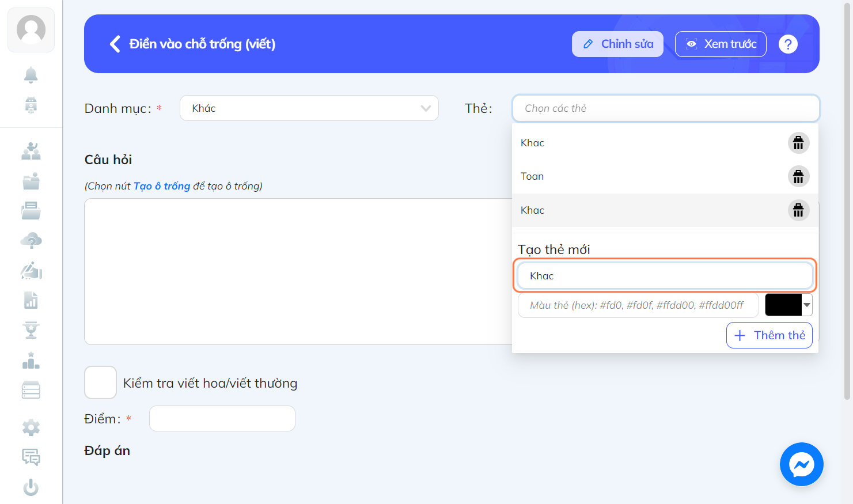This screenshot has width=853, height=504.
Task: Open the stacked server list sidebar icon
Action: 31,390
